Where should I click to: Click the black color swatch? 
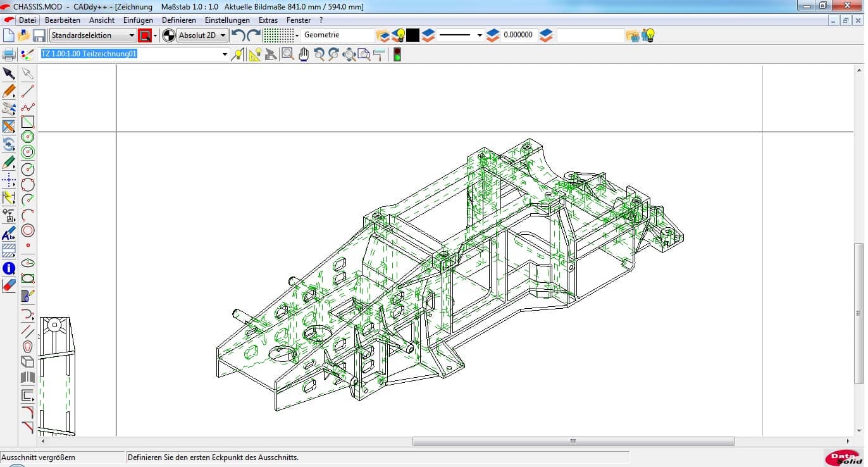coord(412,35)
